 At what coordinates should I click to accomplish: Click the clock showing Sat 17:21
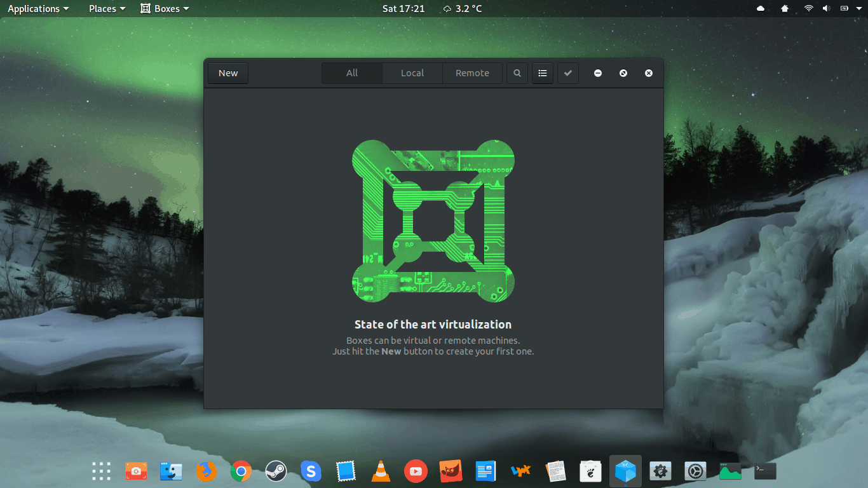point(403,9)
